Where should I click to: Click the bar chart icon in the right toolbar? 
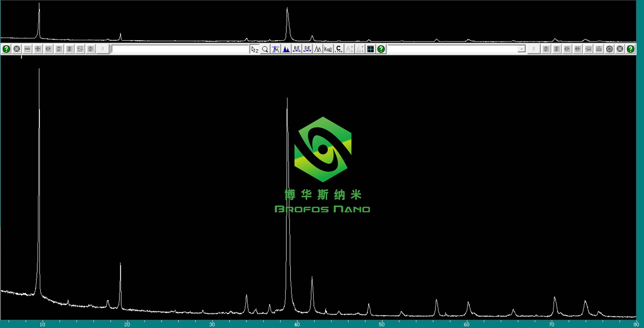599,49
